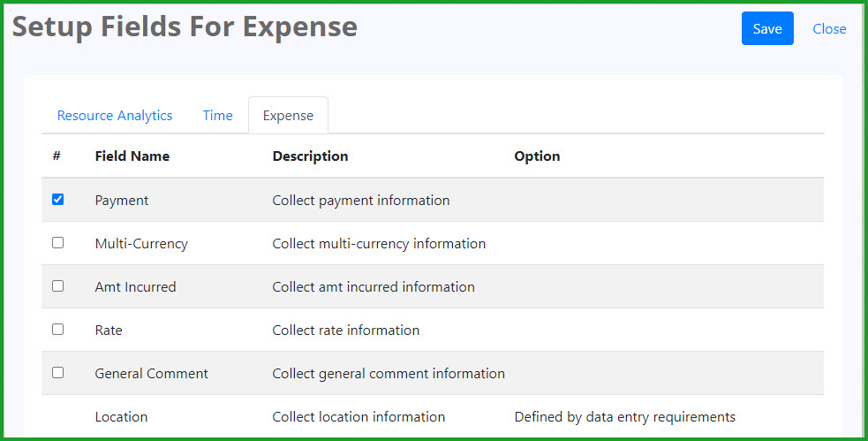Uncheck the Payment field checkbox
This screenshot has width=868, height=441.
pos(57,200)
